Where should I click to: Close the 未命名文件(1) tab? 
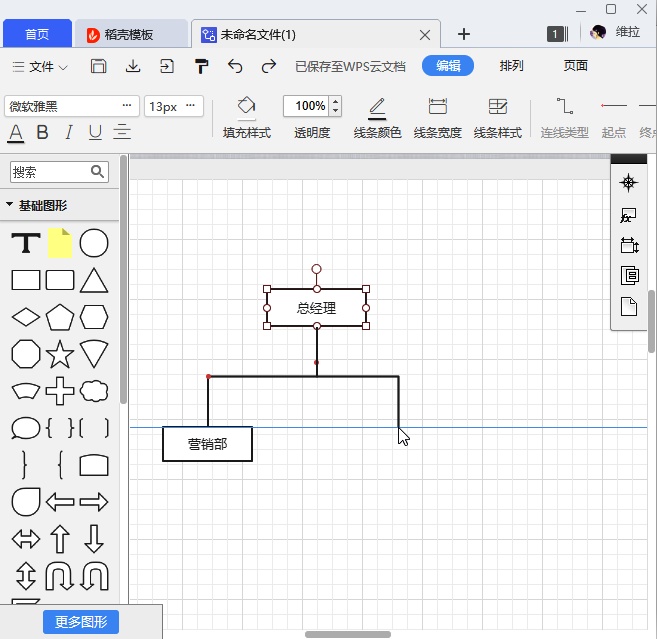424,35
